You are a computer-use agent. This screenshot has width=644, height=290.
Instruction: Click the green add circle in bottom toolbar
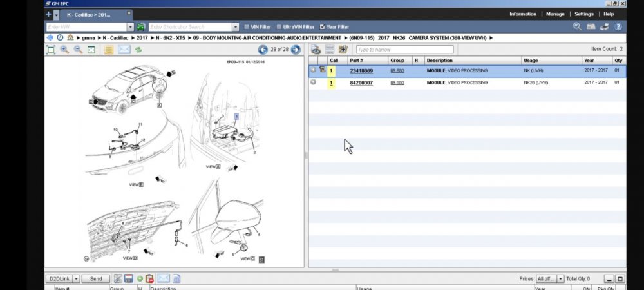[140, 278]
